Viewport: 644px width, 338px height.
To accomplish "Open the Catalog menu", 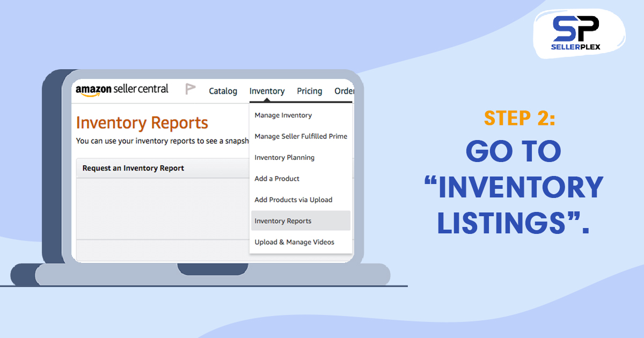I will (223, 91).
